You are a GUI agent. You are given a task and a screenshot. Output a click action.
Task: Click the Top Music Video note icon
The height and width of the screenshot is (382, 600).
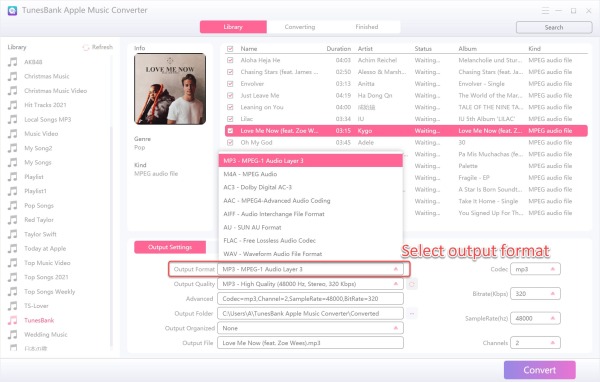(13, 263)
